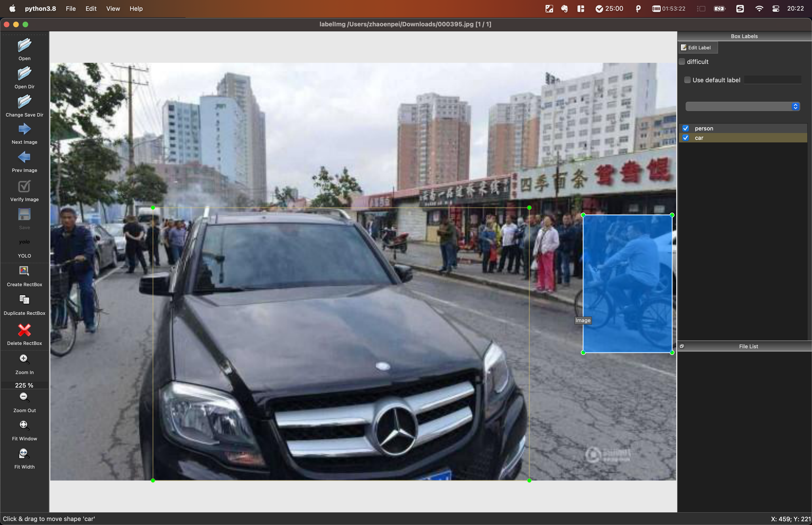Open python3.8 application menu
Screen dimensions: 812x525
point(40,8)
